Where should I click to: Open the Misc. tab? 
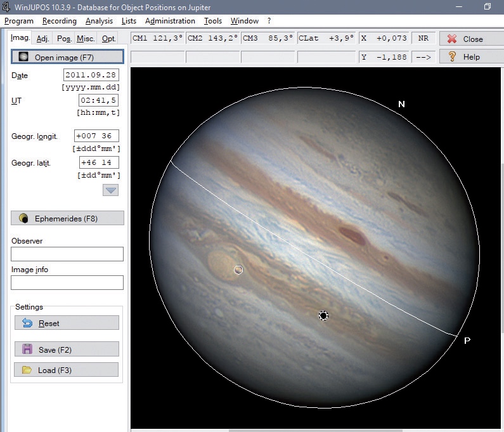point(86,39)
